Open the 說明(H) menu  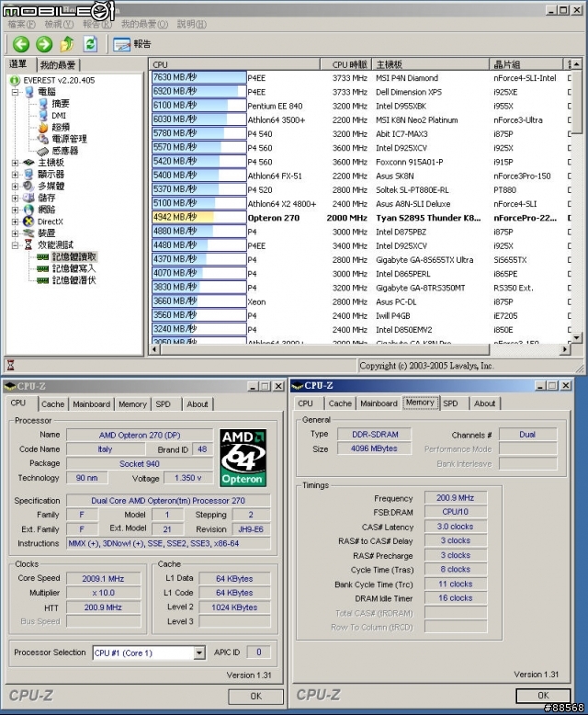click(x=191, y=24)
